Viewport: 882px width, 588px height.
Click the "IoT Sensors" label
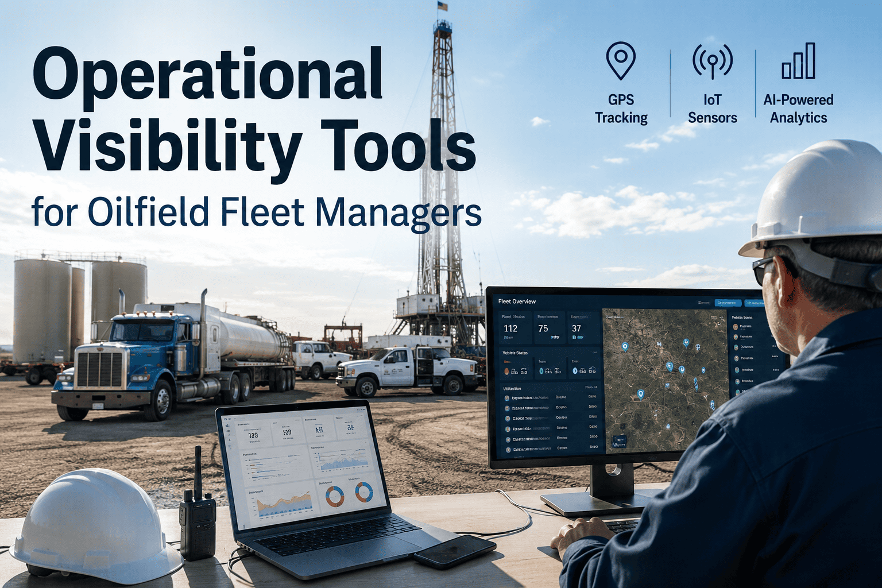coord(713,109)
